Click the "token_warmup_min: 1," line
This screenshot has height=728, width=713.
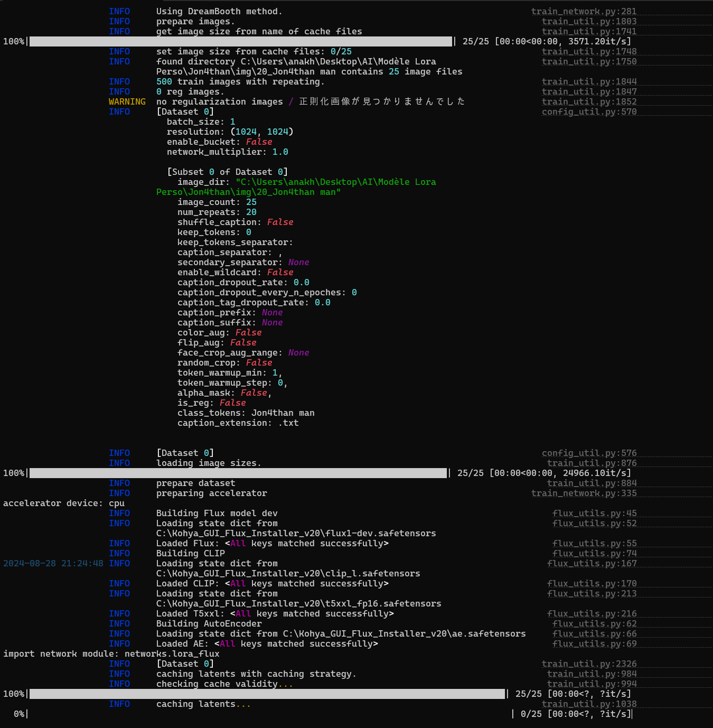tap(230, 372)
